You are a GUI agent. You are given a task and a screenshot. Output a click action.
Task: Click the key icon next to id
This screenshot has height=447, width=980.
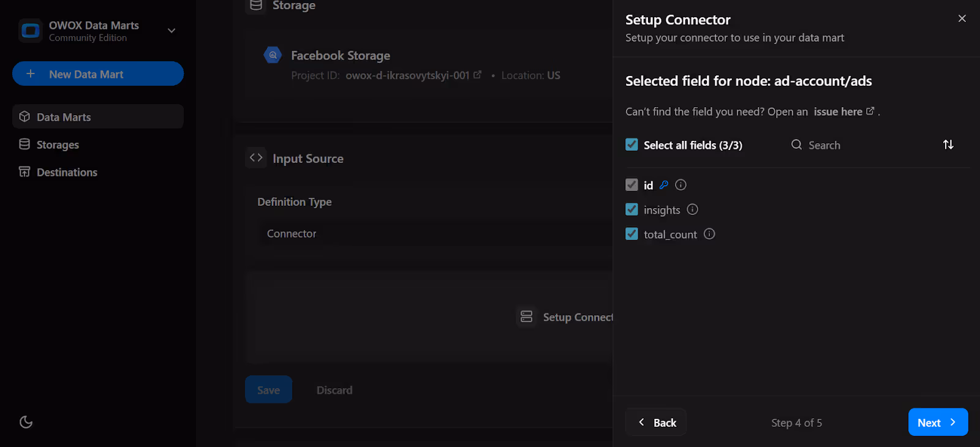664,184
